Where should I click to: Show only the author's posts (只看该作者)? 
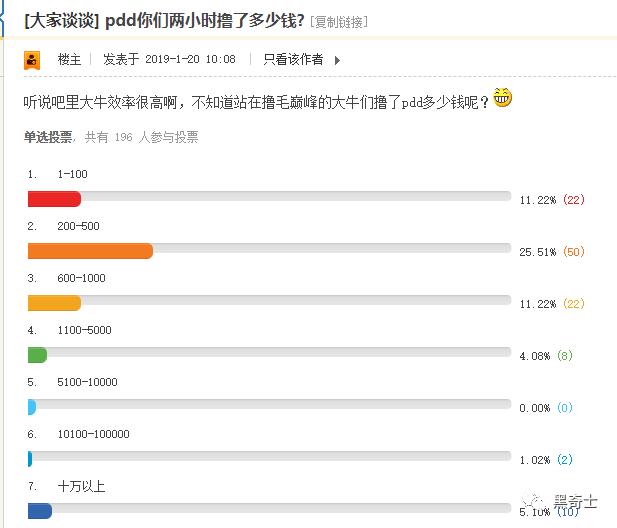point(293,60)
